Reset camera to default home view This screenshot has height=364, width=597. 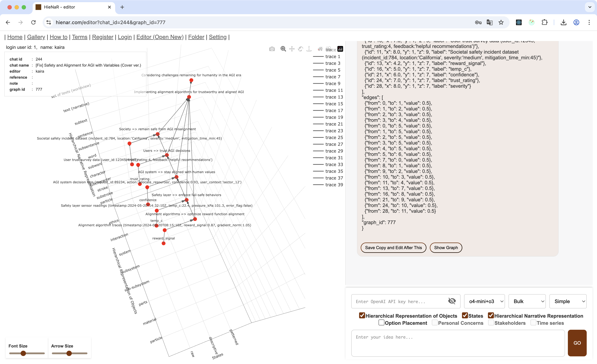[x=320, y=49]
